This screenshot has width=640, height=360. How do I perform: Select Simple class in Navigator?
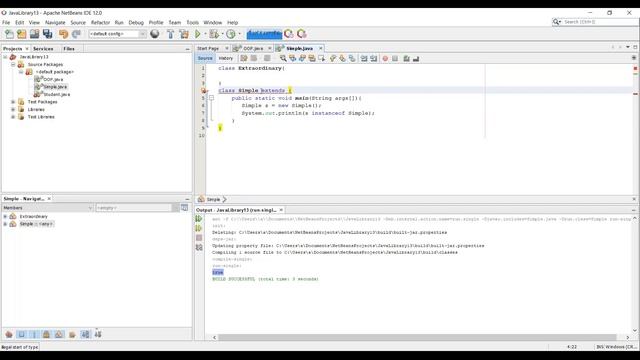point(36,224)
